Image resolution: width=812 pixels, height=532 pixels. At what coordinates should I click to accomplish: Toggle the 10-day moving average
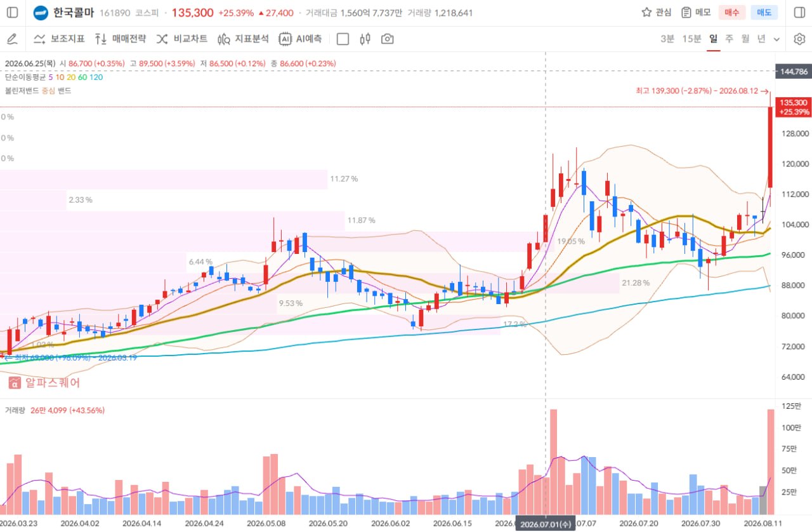(x=60, y=77)
